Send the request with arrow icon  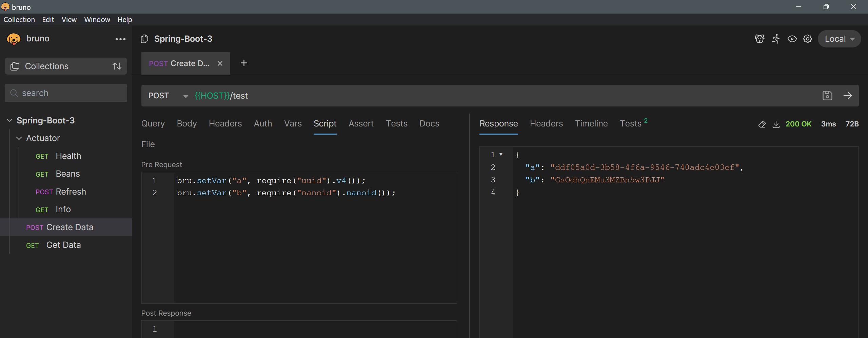click(848, 96)
